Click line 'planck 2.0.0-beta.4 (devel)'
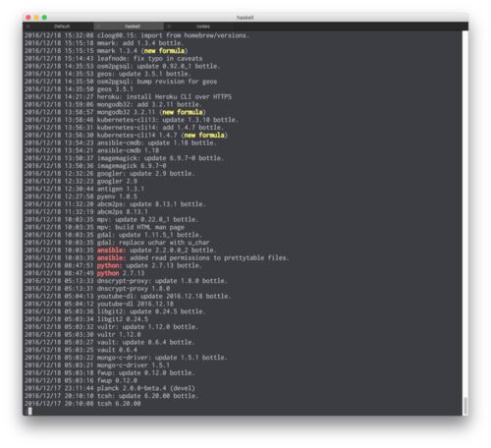Screen dimensions: 491x448 pyautogui.click(x=145, y=388)
